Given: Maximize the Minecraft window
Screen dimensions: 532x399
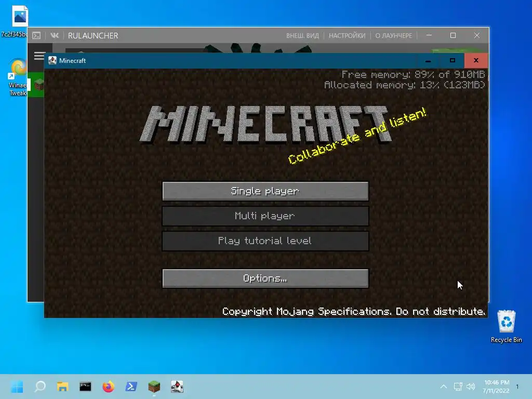Looking at the screenshot, I should tap(453, 60).
